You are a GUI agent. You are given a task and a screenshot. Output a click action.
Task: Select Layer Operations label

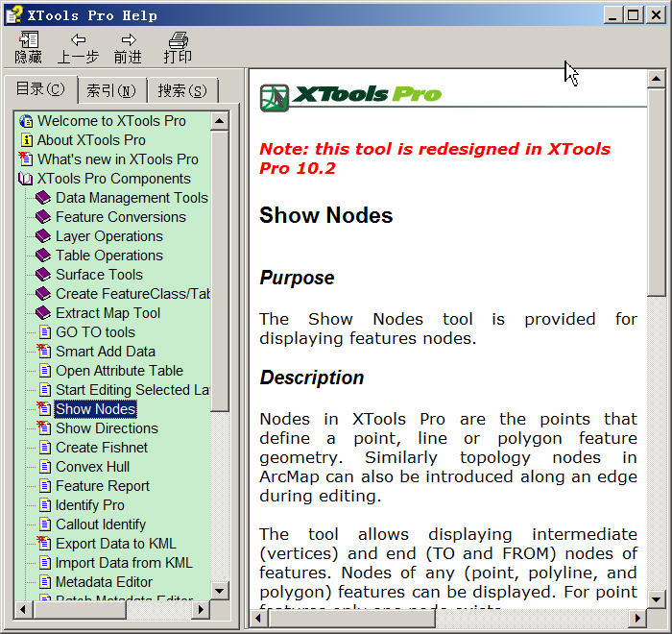pyautogui.click(x=109, y=236)
